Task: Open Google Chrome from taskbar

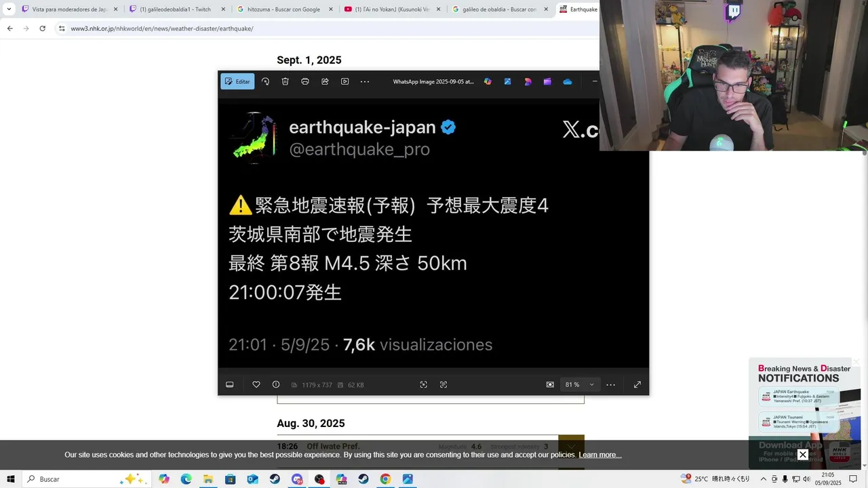Action: (385, 479)
